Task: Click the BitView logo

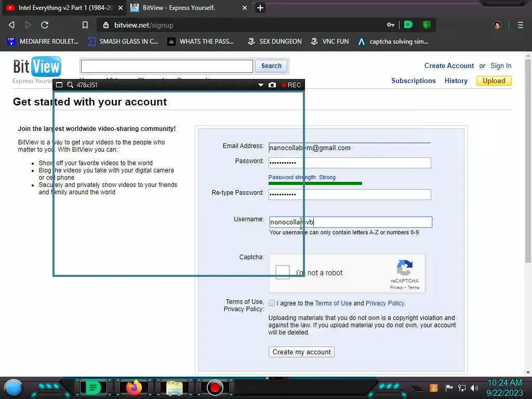Action: (37, 67)
